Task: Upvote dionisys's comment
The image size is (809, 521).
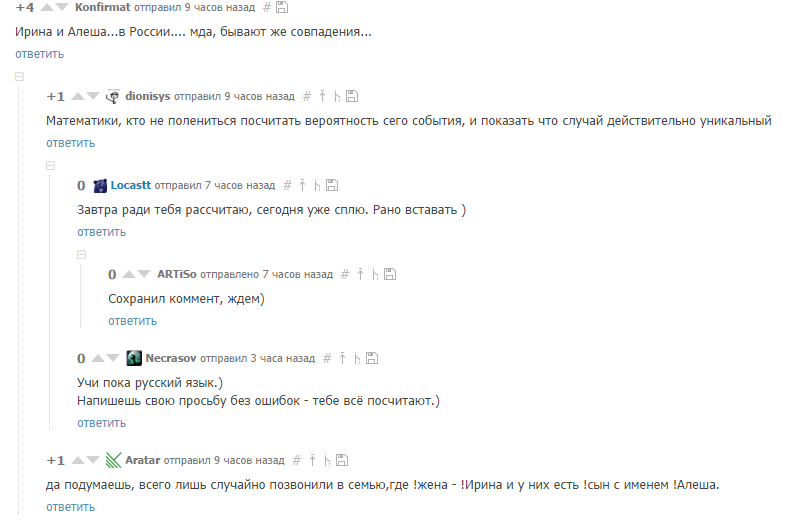Action: pos(78,96)
